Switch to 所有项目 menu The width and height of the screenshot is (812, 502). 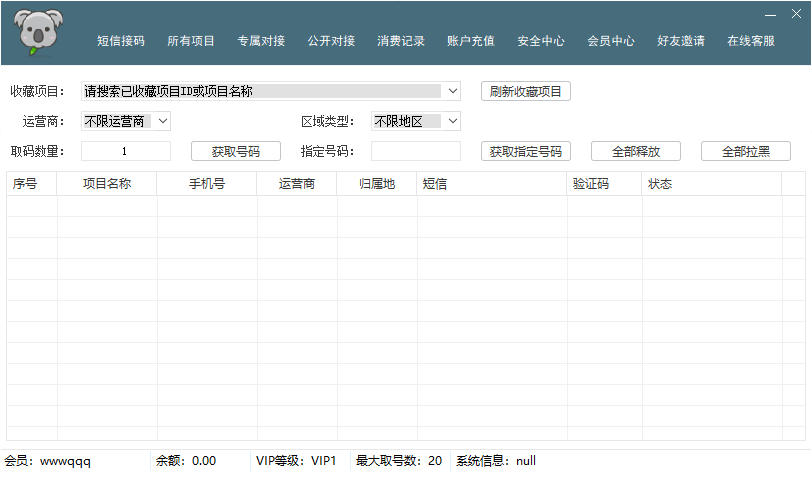pos(191,41)
